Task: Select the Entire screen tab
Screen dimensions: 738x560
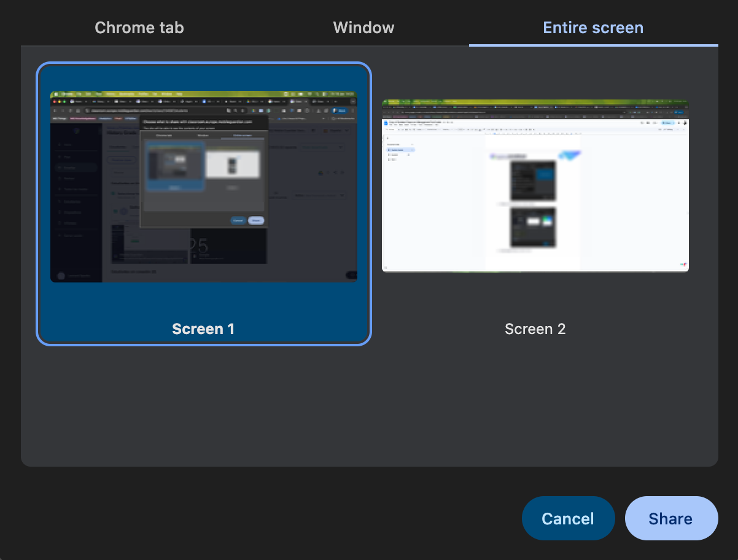Action: pyautogui.click(x=593, y=28)
